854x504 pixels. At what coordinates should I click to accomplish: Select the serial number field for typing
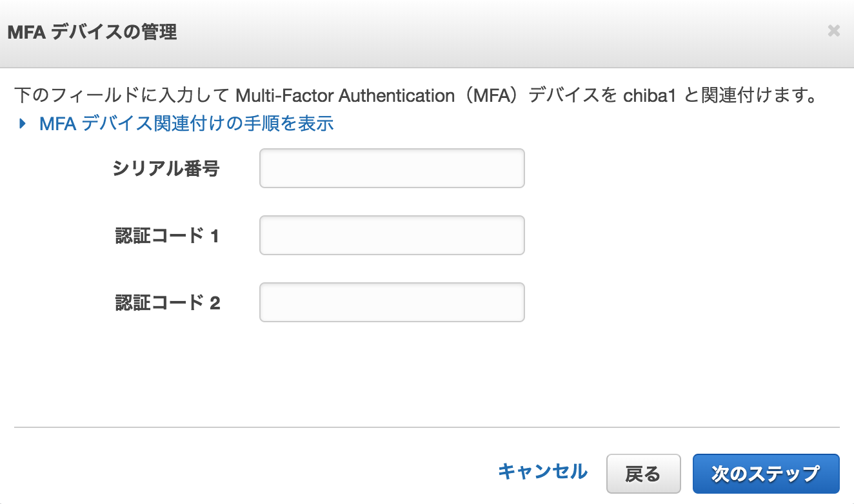tap(391, 168)
